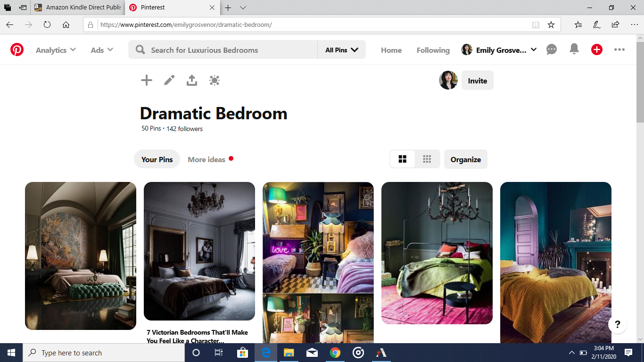Open the notifications bell icon
Screen dimensions: 644x362
pyautogui.click(x=574, y=49)
